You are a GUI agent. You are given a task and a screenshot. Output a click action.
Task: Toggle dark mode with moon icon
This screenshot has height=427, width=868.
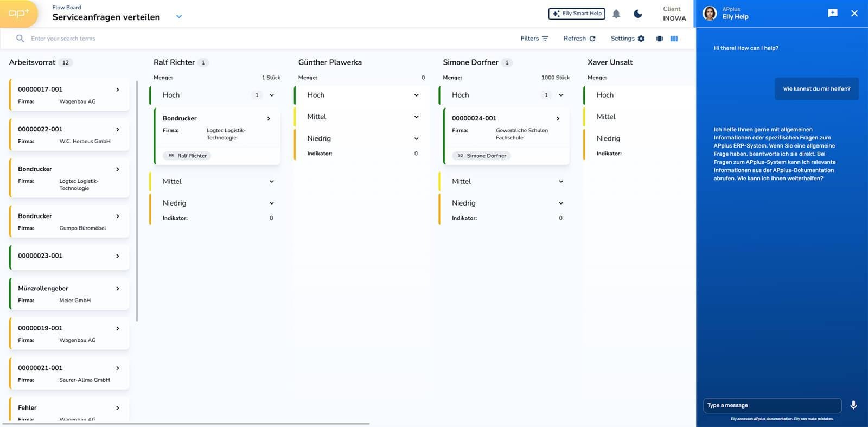pyautogui.click(x=638, y=14)
